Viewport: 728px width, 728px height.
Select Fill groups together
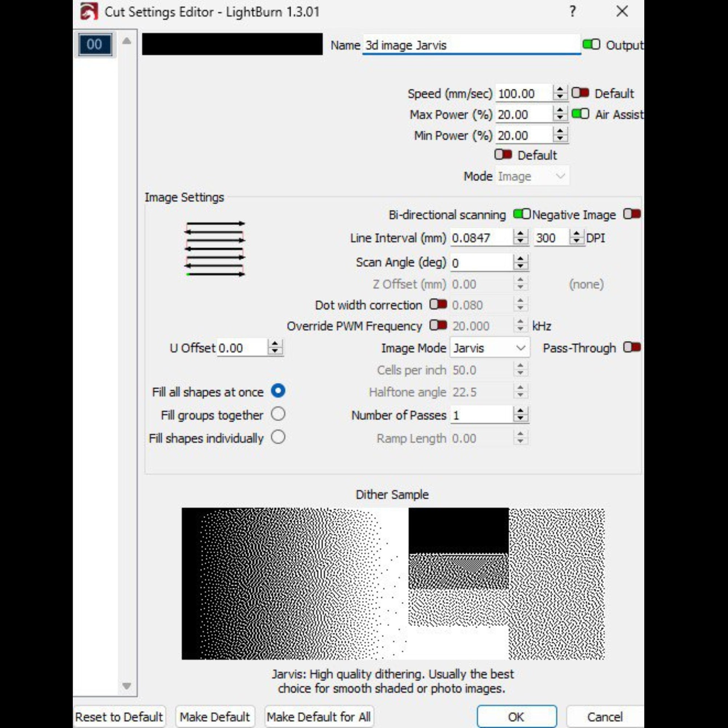coord(278,414)
